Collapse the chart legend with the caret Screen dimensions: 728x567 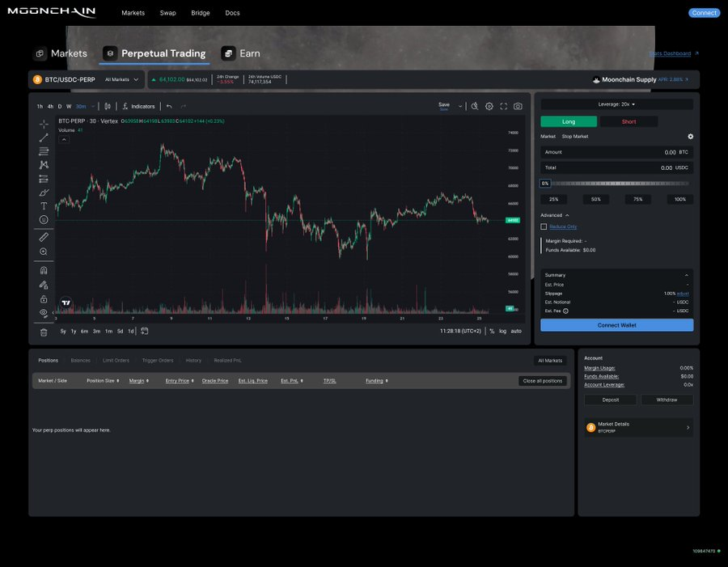tap(64, 139)
